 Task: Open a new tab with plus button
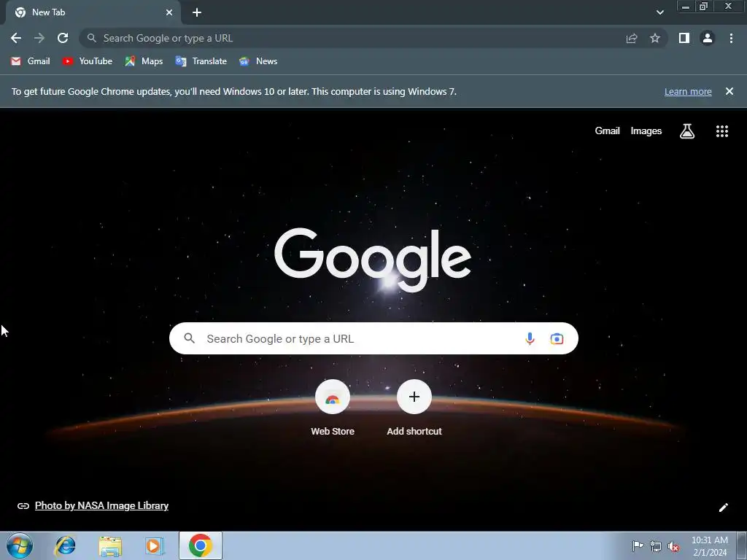[x=197, y=12]
